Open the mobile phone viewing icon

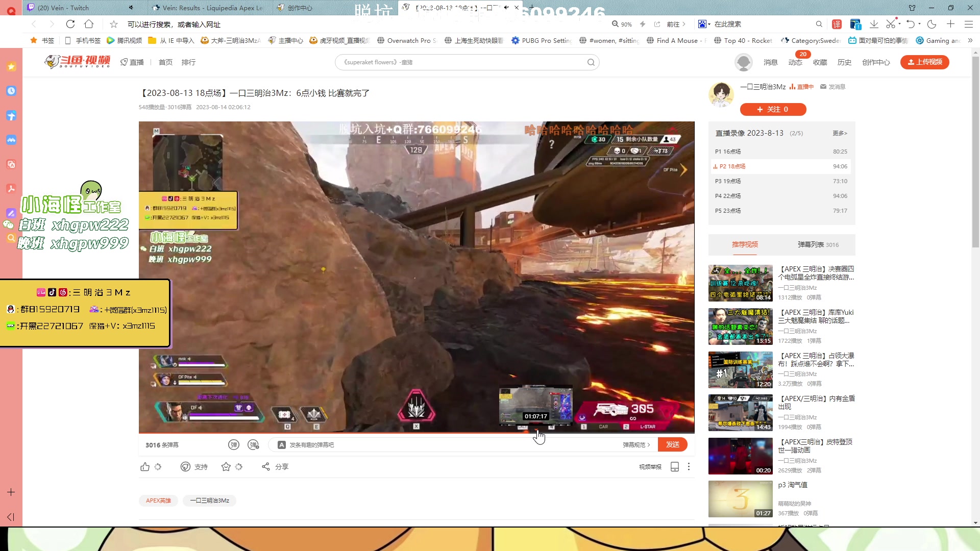pyautogui.click(x=674, y=467)
